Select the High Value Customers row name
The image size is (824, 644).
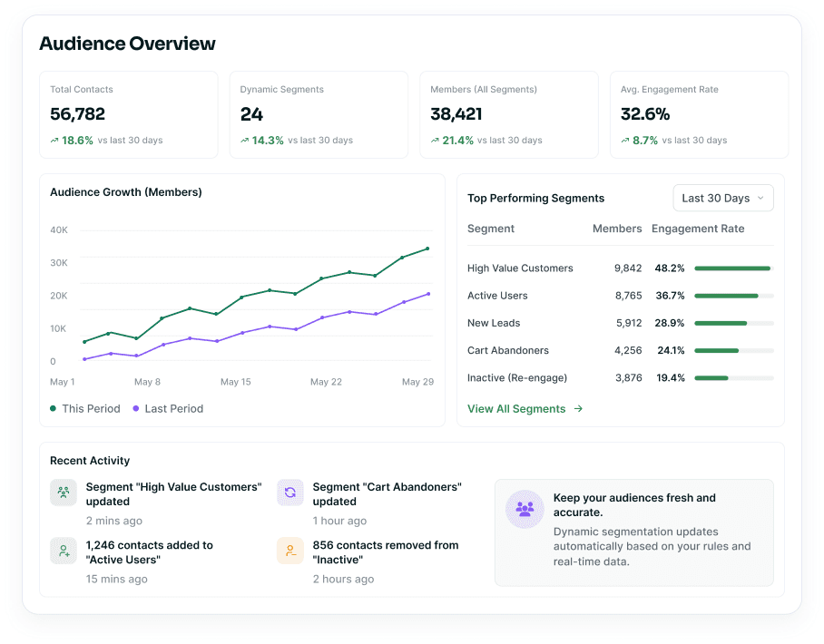[520, 268]
